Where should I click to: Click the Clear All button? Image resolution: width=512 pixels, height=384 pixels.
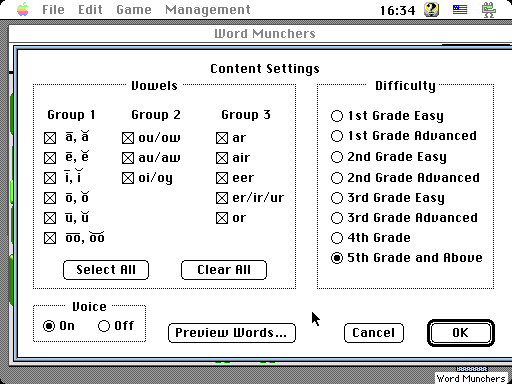pyautogui.click(x=224, y=270)
